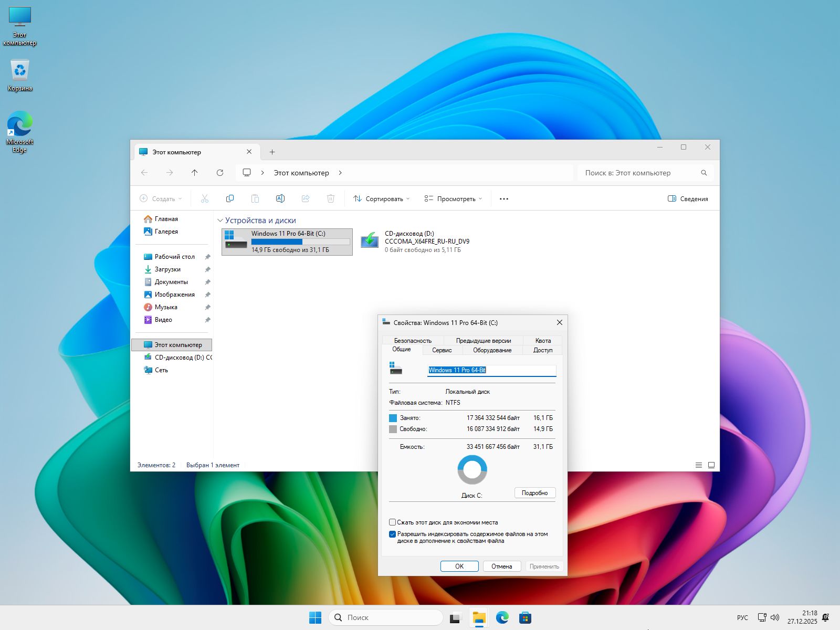Enable Сжать этот диск compression checkbox
Screen dimensions: 840x630
pos(392,522)
